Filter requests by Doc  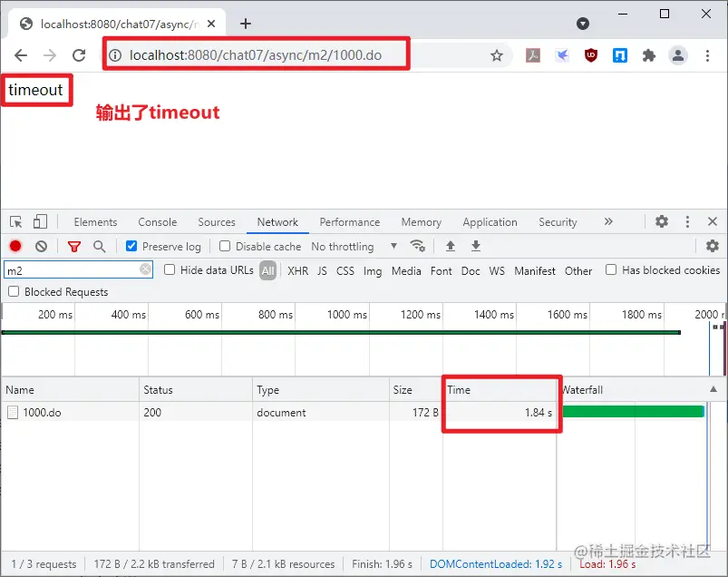click(x=471, y=271)
